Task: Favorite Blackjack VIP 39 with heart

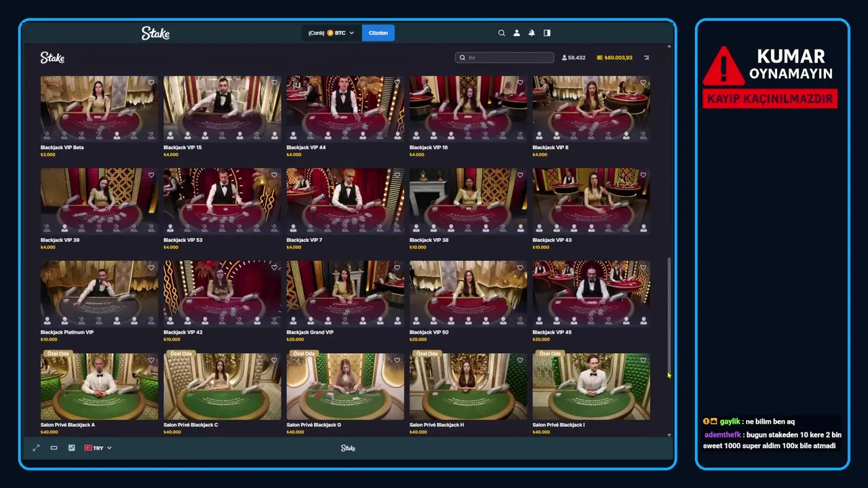Action: [x=151, y=175]
